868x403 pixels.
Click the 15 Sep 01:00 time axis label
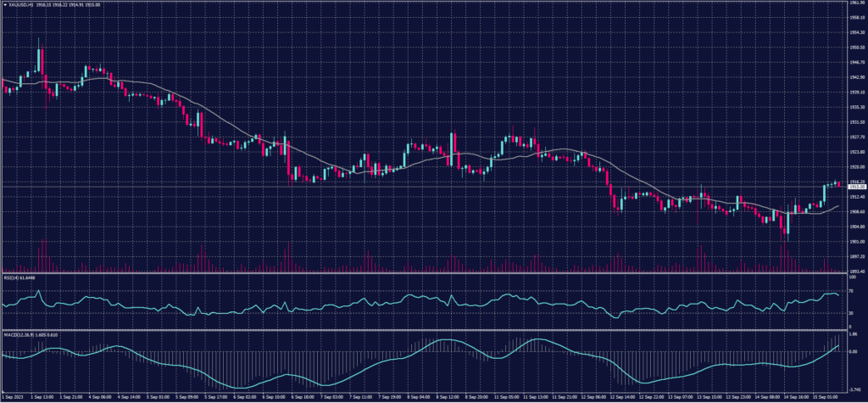[x=824, y=396]
